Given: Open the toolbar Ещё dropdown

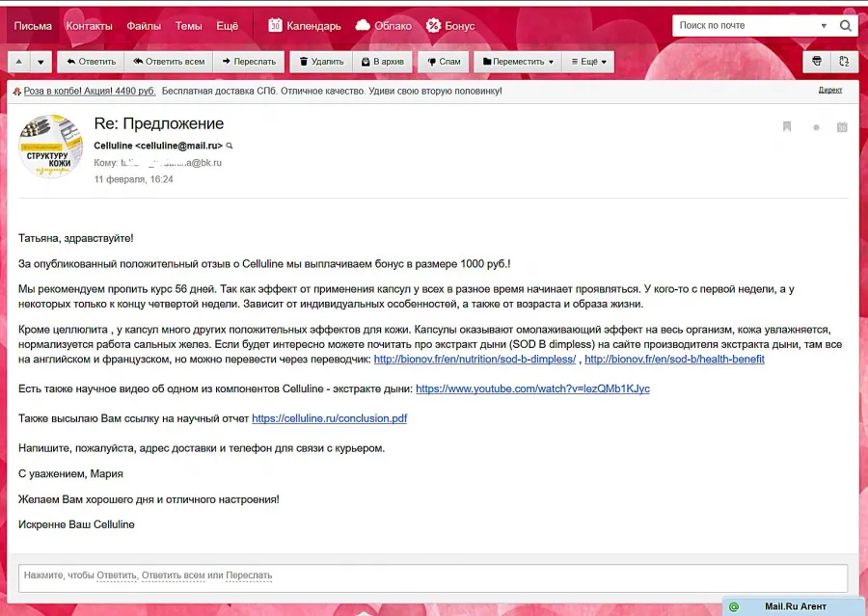Looking at the screenshot, I should click(588, 62).
